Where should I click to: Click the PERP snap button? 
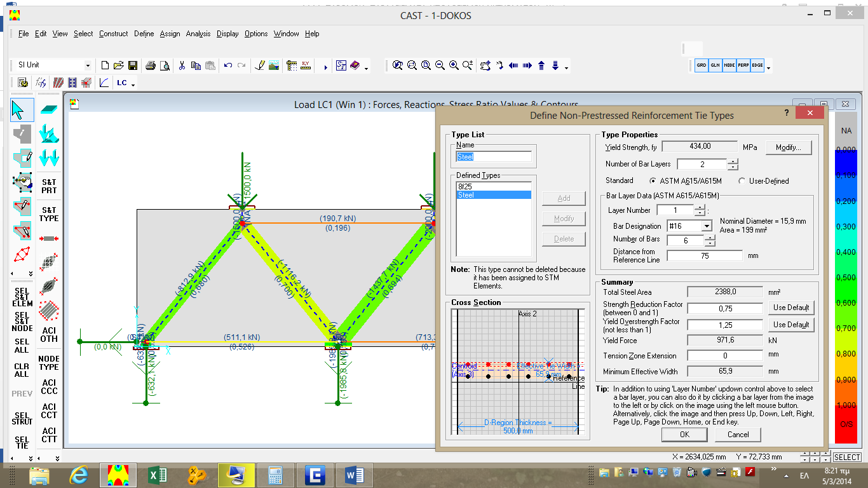[743, 65]
